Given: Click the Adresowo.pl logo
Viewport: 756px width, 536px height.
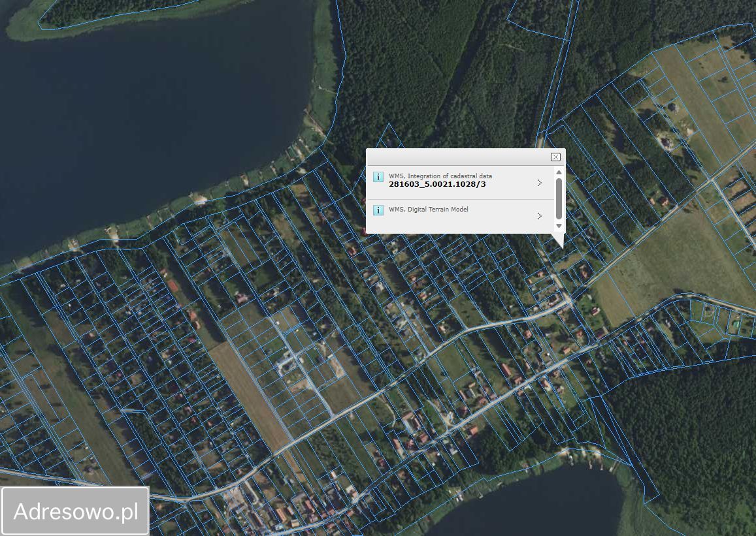Looking at the screenshot, I should tap(75, 511).
